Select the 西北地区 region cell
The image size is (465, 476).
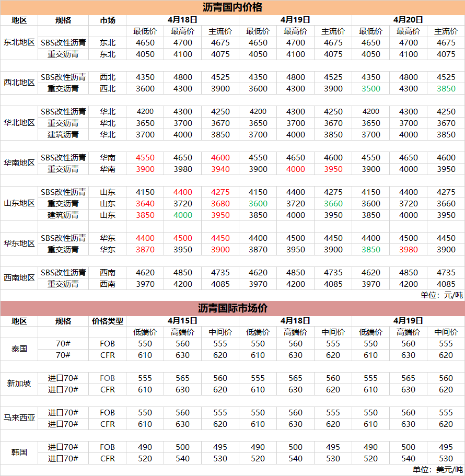pyautogui.click(x=19, y=83)
